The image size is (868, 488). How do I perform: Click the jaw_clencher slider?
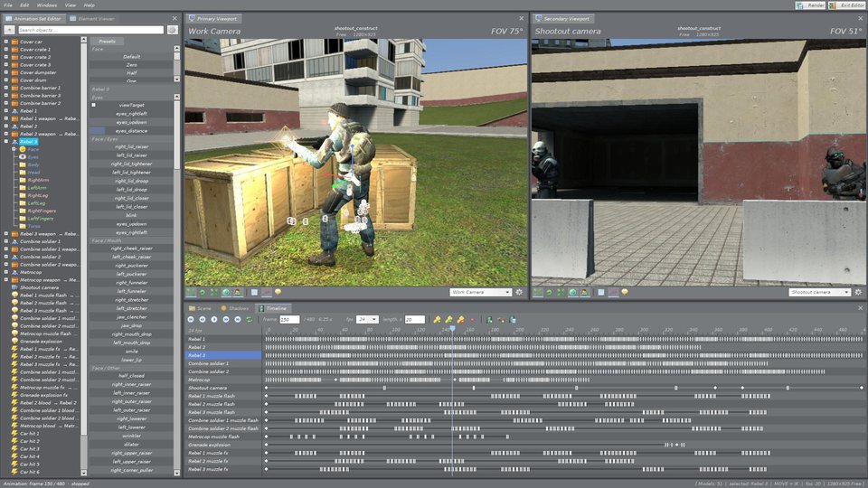tap(131, 317)
